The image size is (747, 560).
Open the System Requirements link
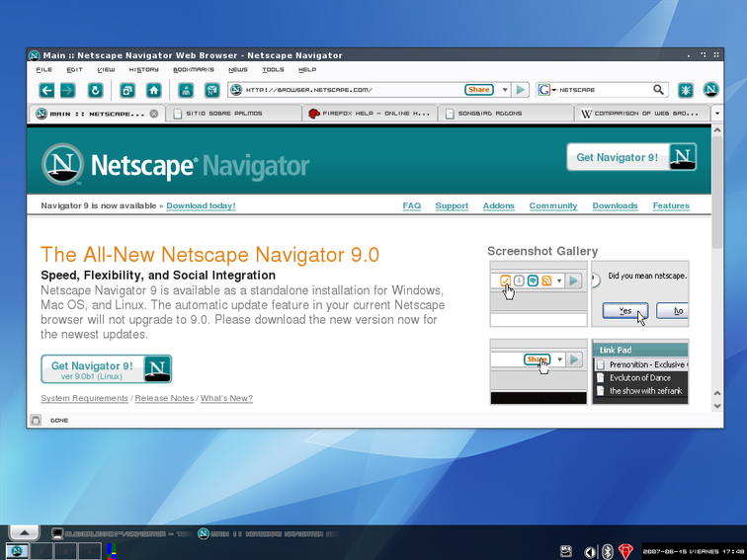tap(84, 398)
